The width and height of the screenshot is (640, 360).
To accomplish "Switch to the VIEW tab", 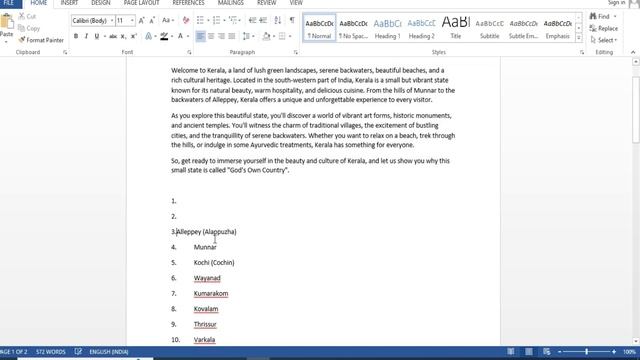I will (296, 3).
